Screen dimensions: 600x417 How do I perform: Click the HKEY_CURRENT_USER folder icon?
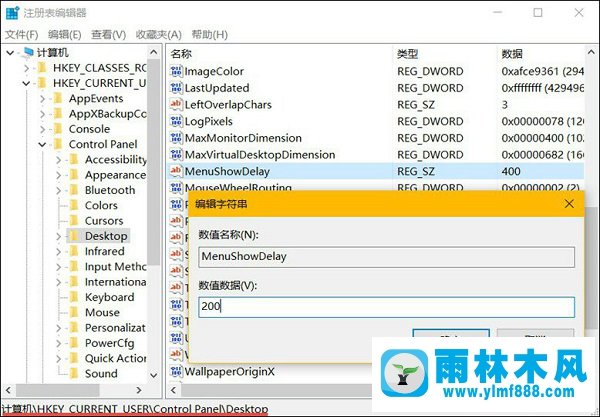(x=42, y=83)
